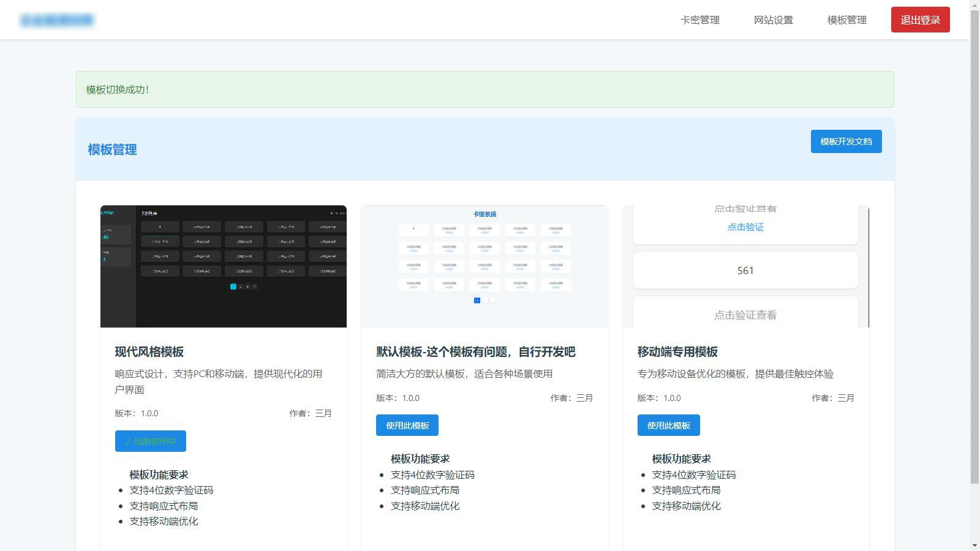Open the 移动端专用模板 preview
The image size is (980, 551).
(x=745, y=266)
